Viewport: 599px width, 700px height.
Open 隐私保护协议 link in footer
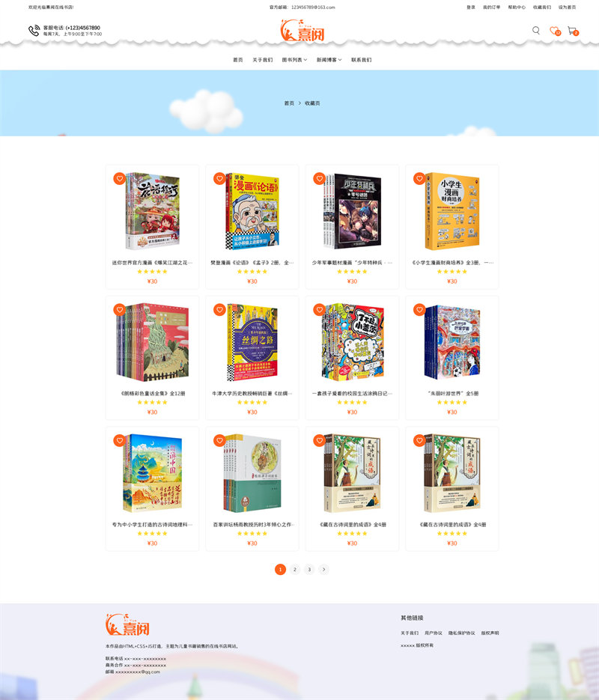pyautogui.click(x=461, y=633)
